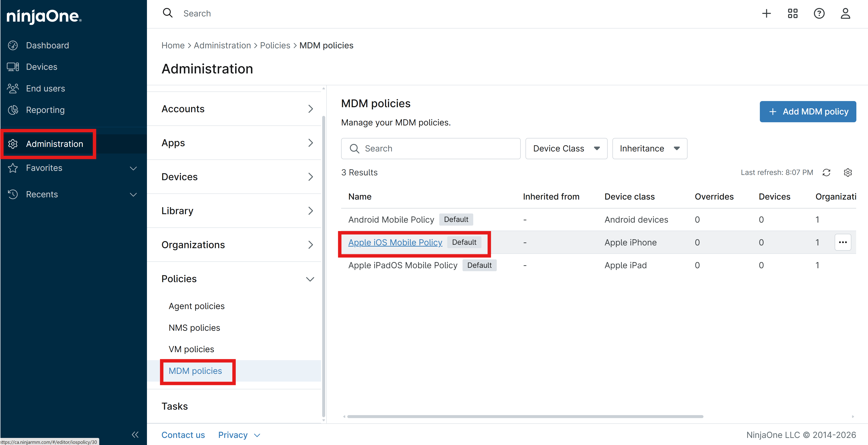Expand the Library category
Image resolution: width=868 pixels, height=445 pixels.
pos(234,211)
